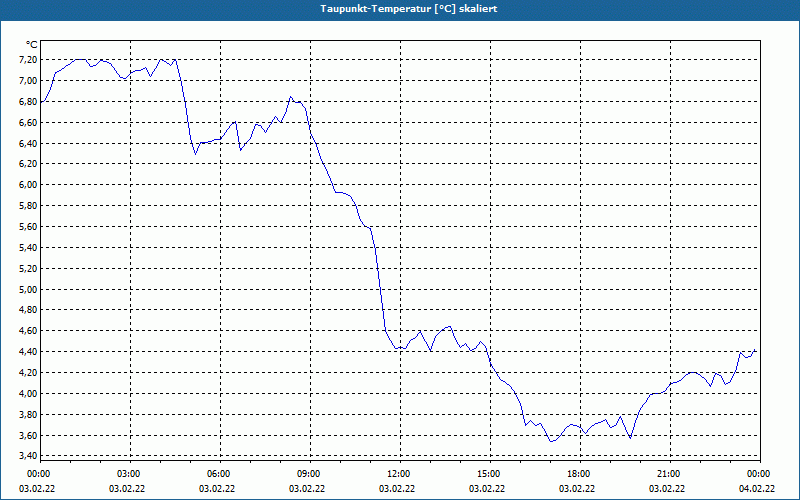Click the '5,60' y-axis label

click(x=29, y=227)
